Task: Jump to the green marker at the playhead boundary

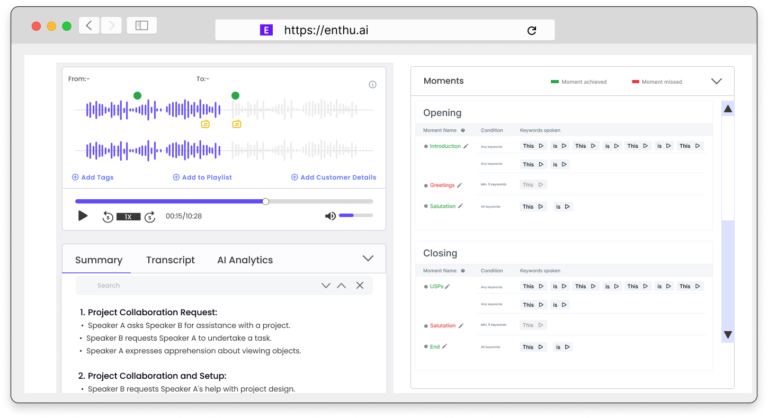Action: coord(236,96)
